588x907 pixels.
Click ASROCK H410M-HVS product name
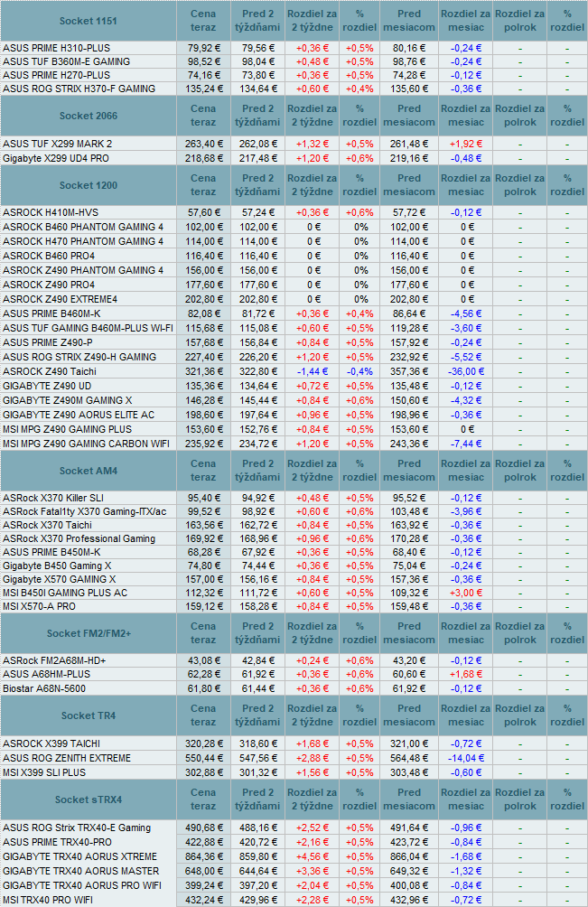(51, 212)
